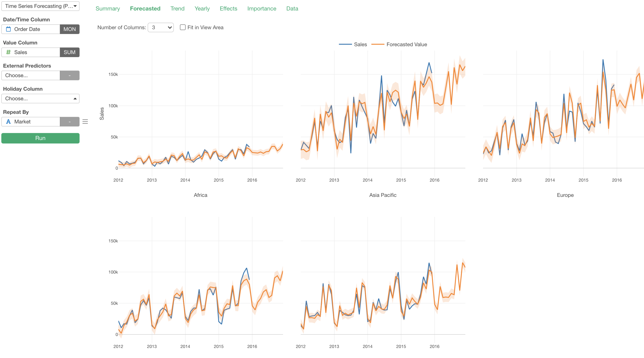The width and height of the screenshot is (644, 358).
Task: Click the SUM aggregation badge
Action: click(x=70, y=52)
